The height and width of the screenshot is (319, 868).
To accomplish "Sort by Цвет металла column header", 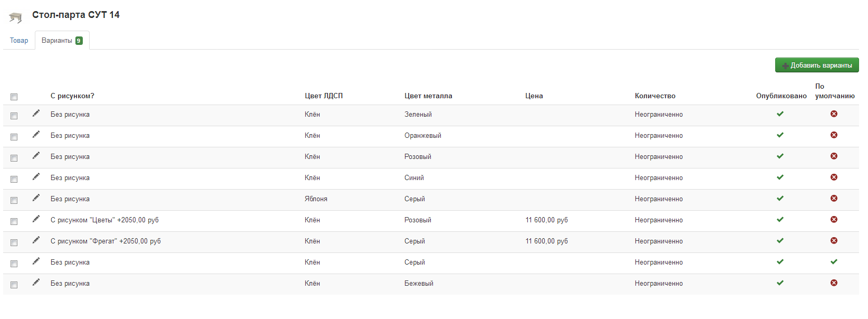I will point(428,96).
